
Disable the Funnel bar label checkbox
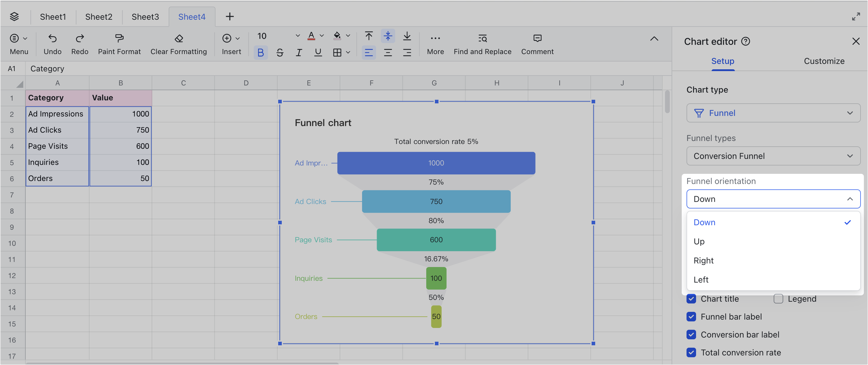click(x=691, y=317)
